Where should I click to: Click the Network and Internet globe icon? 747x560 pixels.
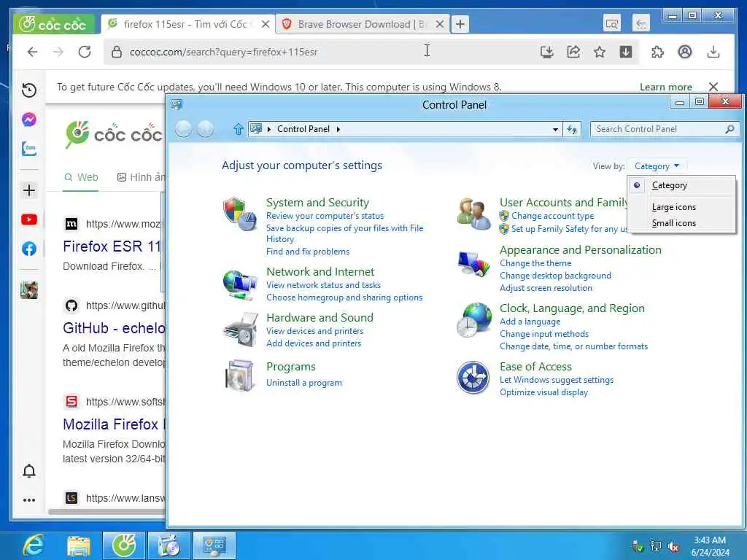click(x=239, y=284)
